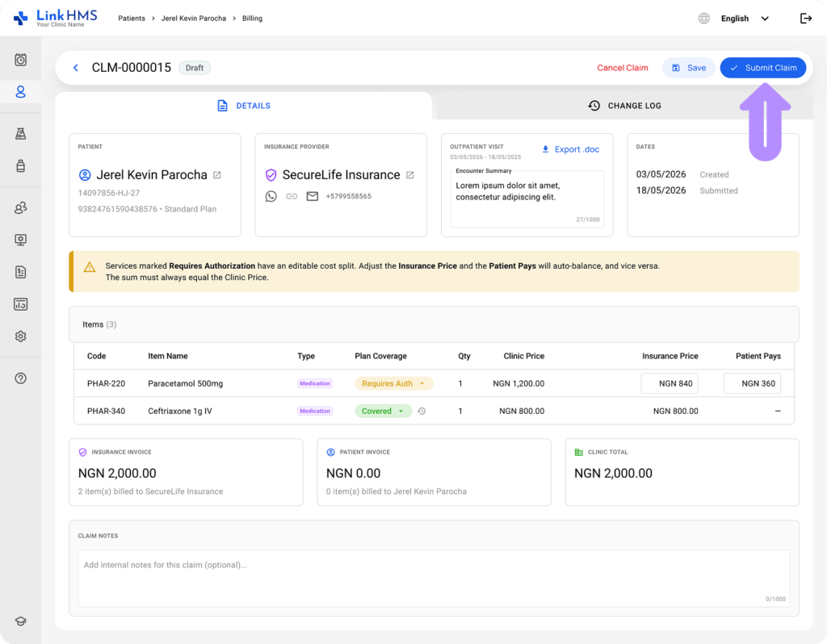Open the English language dropdown
Viewport: 827px width, 644px height.
point(745,19)
